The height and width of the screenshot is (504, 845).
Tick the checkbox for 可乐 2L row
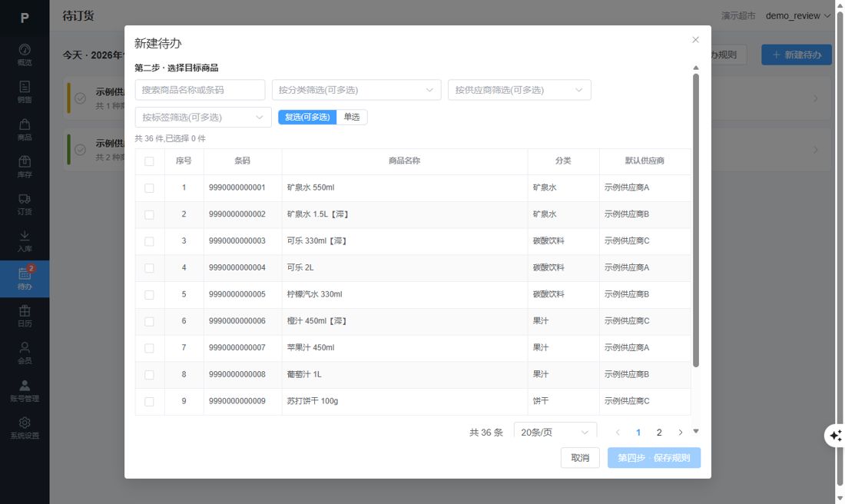click(149, 268)
